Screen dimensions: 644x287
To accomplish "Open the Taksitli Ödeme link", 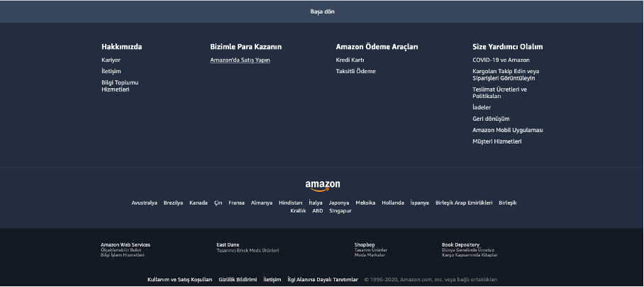I will pos(355,71).
